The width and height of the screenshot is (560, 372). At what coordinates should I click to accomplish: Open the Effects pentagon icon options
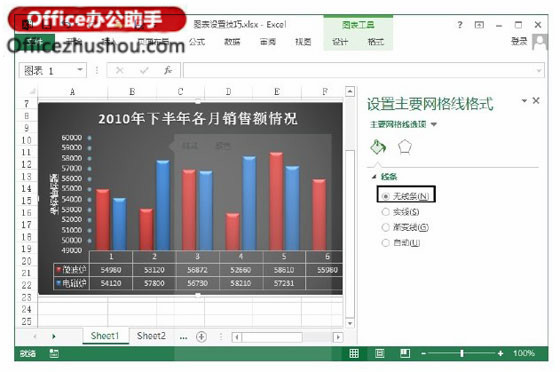(x=405, y=147)
